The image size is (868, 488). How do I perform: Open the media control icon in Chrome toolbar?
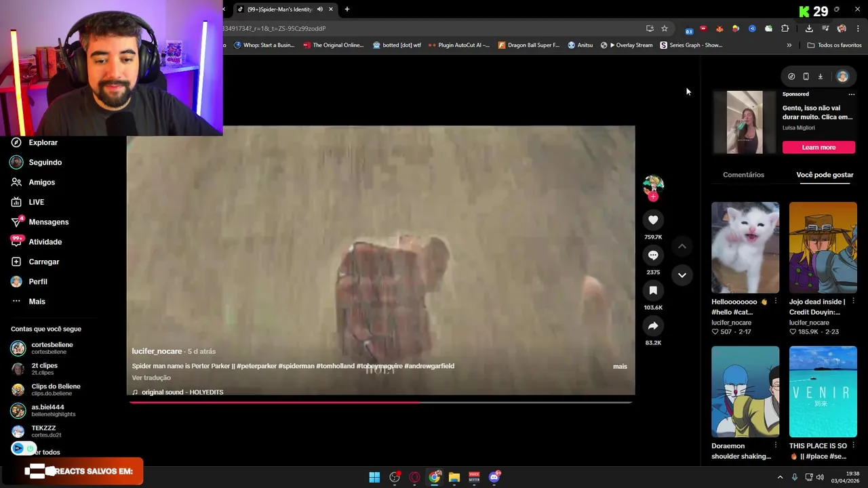(825, 28)
